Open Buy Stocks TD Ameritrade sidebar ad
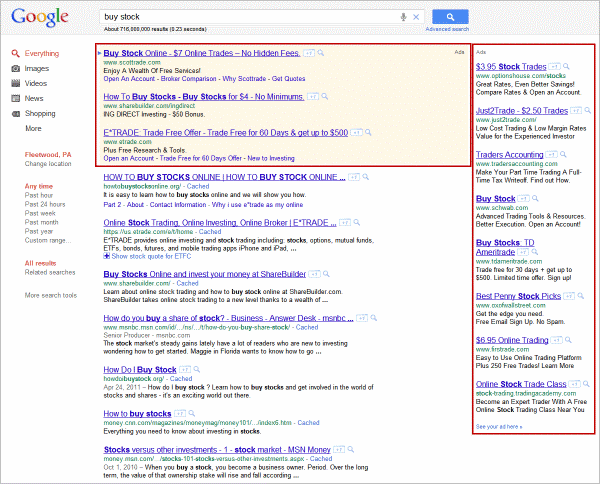 click(x=505, y=248)
